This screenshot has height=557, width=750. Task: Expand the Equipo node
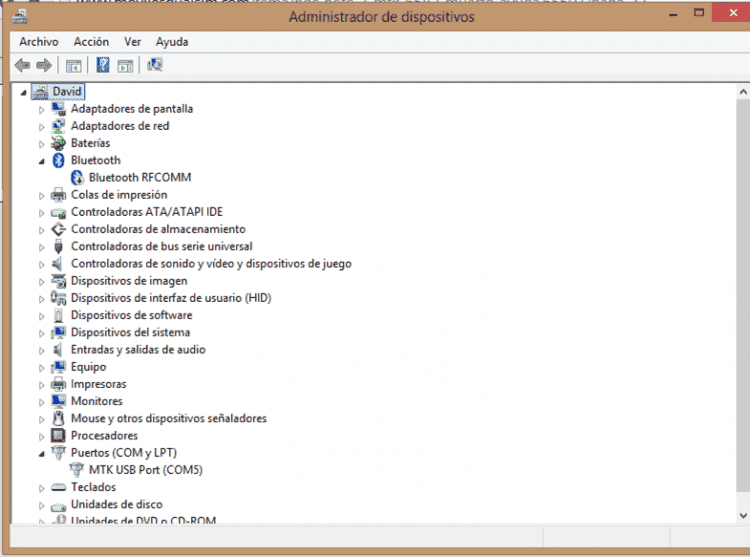click(x=42, y=368)
